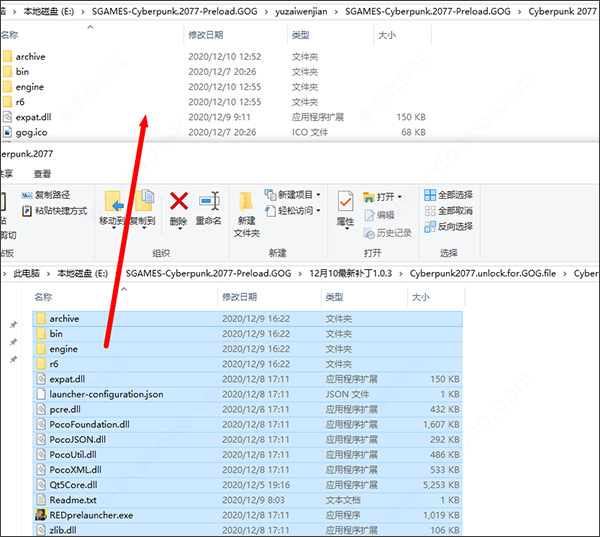Click Invert selection (反向选择)
Image resolution: width=600 pixels, height=537 pixels.
448,226
